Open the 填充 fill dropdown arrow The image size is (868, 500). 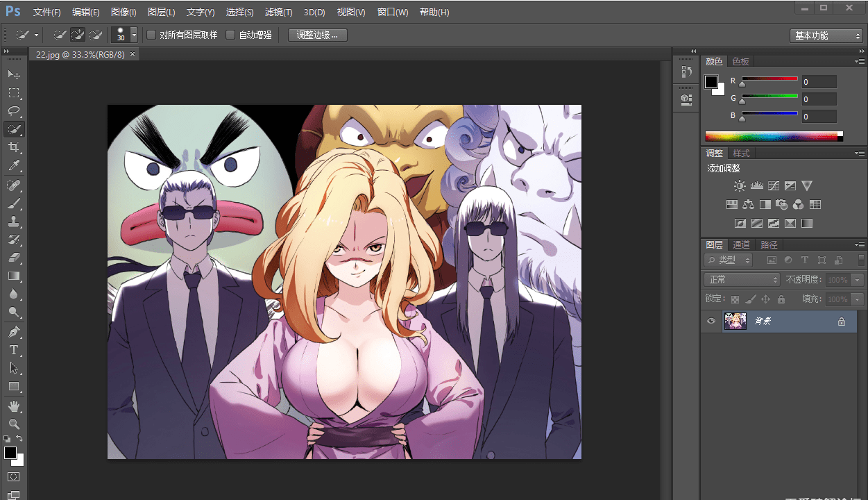pos(858,299)
